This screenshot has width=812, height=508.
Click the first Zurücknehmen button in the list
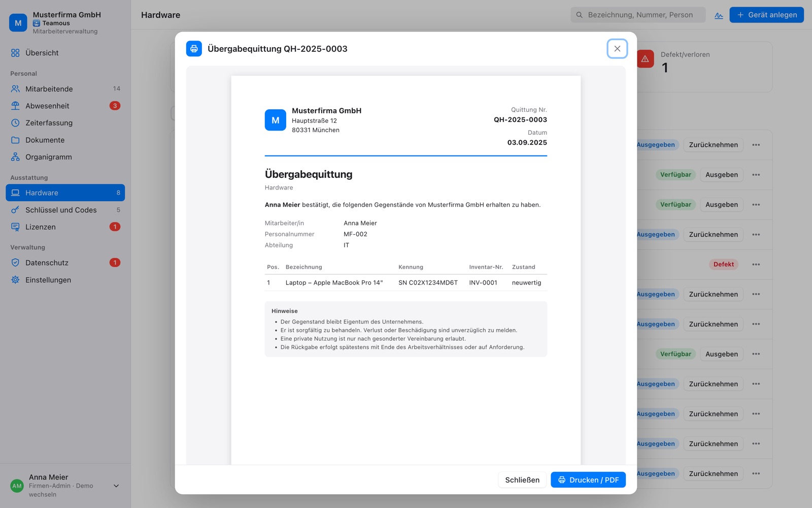713,145
